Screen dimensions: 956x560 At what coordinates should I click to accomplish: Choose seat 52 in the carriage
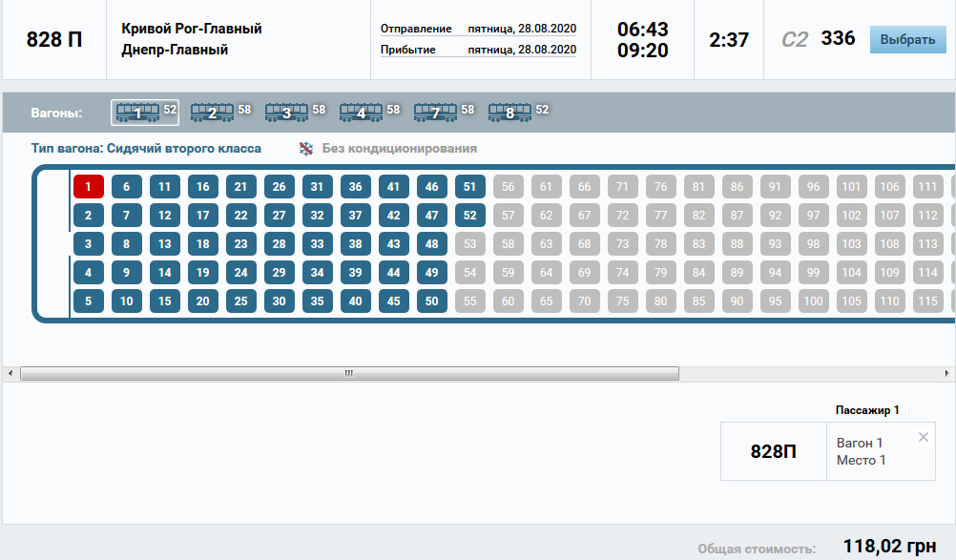pos(470,216)
